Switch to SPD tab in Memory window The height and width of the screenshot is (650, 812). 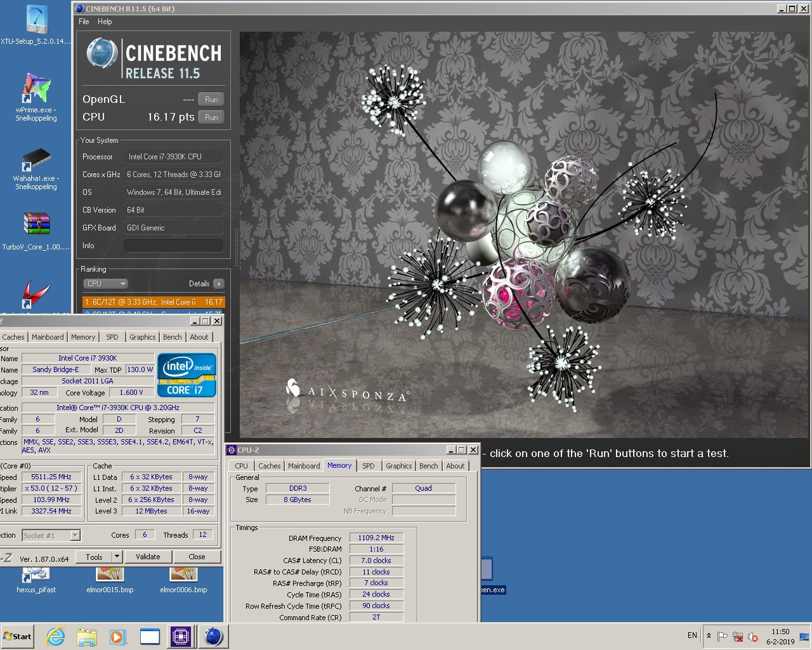(369, 466)
